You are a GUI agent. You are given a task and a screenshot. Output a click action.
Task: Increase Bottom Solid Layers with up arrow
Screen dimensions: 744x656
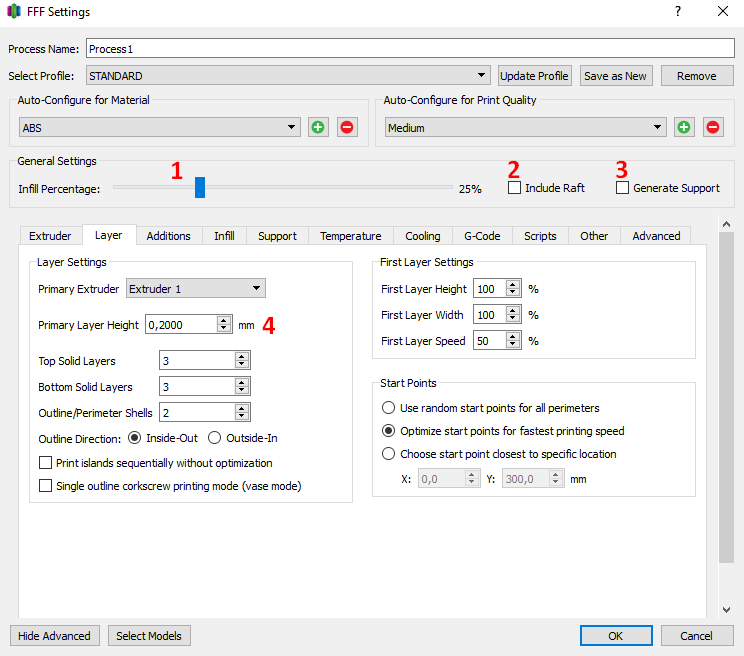[242, 383]
